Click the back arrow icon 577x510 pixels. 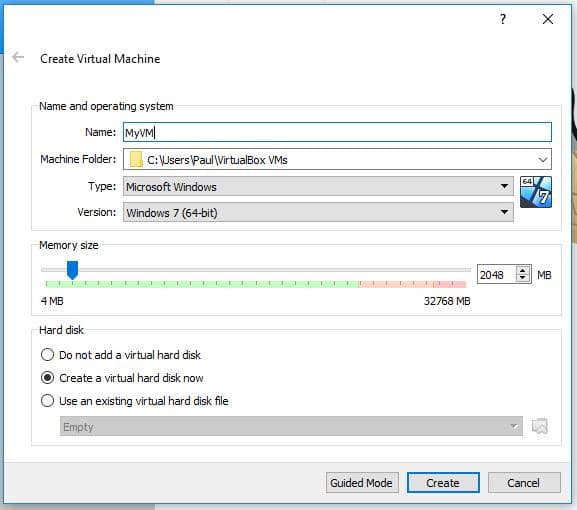click(x=18, y=57)
